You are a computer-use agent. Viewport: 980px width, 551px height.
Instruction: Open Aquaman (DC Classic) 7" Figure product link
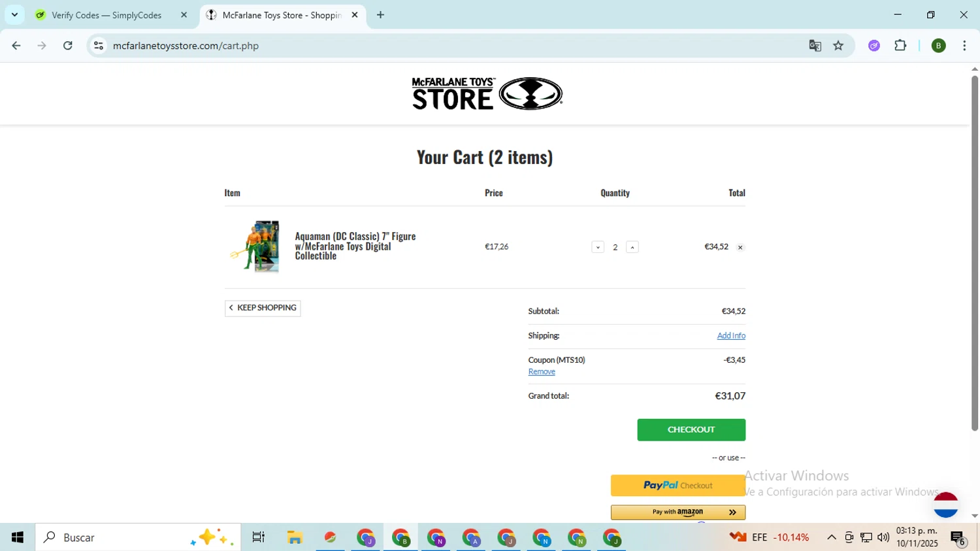(355, 246)
